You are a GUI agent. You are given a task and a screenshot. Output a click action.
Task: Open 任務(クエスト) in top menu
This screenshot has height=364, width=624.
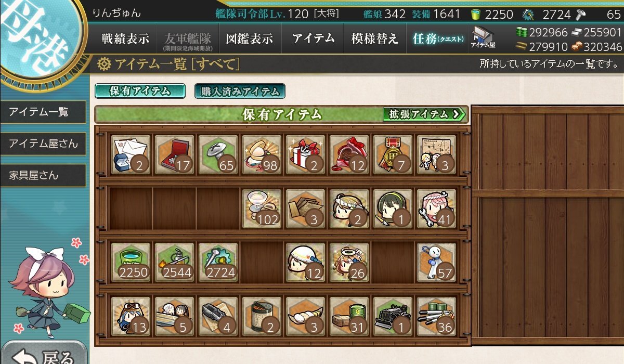pyautogui.click(x=437, y=38)
